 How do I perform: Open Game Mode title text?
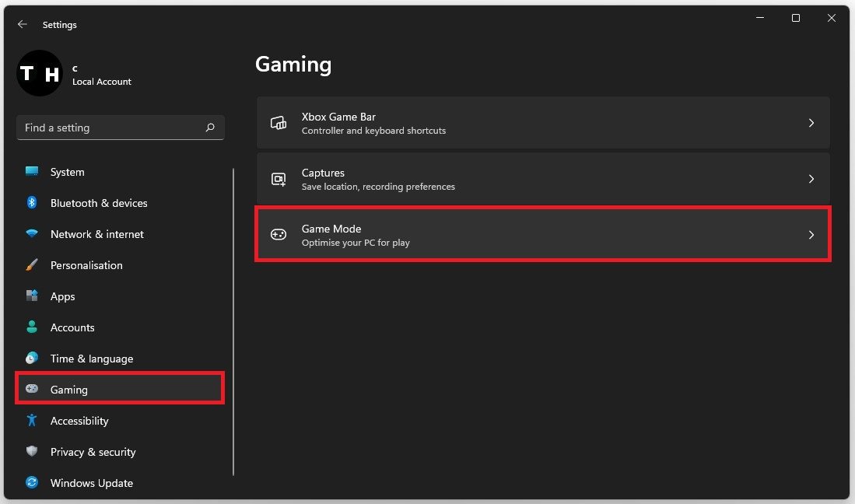(331, 229)
